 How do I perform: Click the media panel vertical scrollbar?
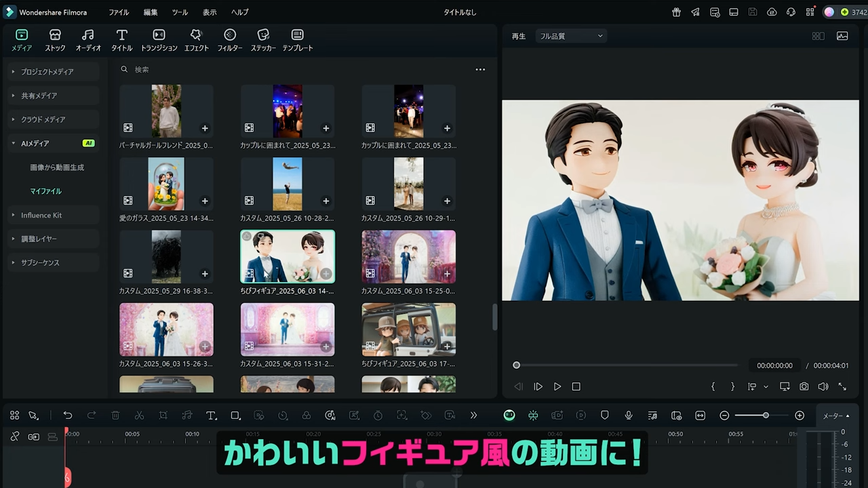[x=494, y=317]
